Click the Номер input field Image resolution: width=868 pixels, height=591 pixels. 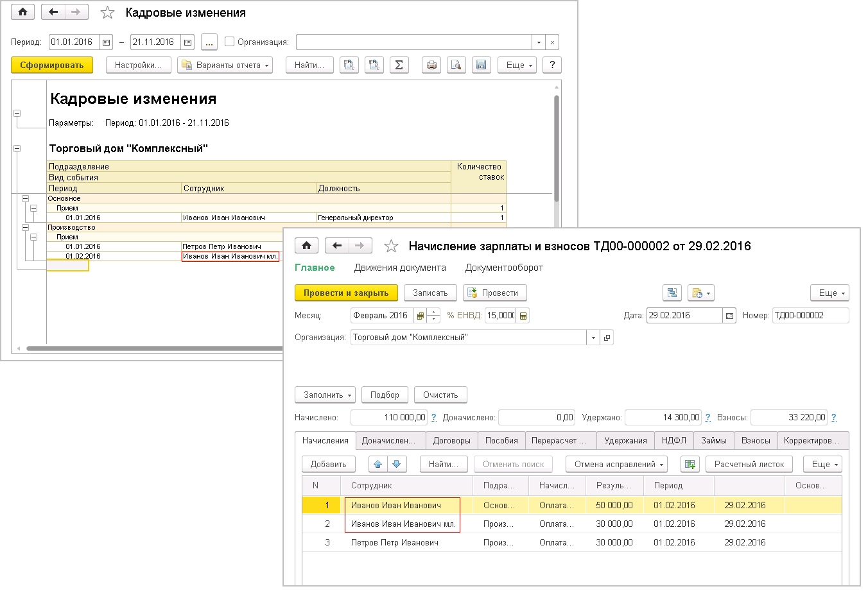(x=810, y=316)
